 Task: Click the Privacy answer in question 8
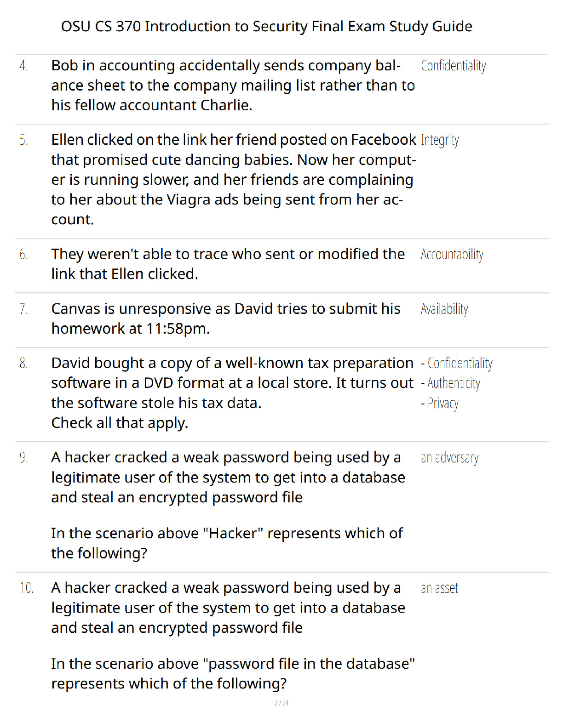click(440, 404)
